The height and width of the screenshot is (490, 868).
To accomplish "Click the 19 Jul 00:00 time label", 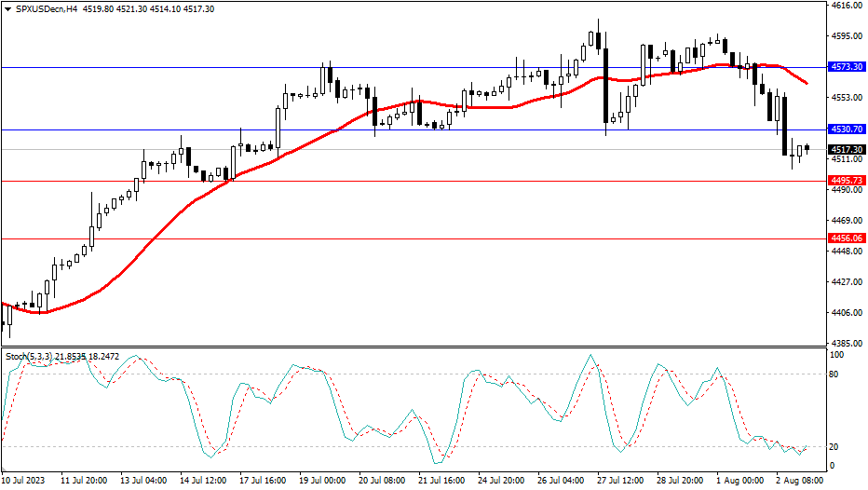I will point(321,481).
